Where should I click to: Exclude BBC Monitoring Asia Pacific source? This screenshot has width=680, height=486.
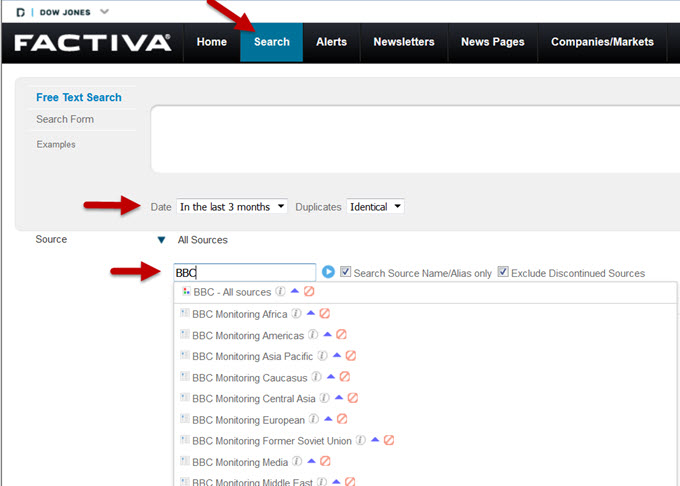point(351,356)
